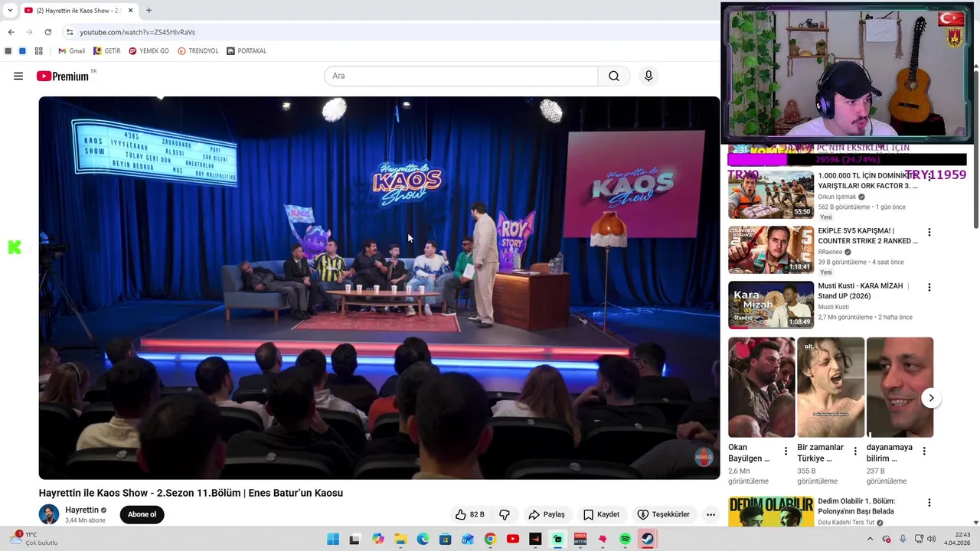This screenshot has width=980, height=551.
Task: Open YEMEK GO bookmark
Action: (149, 51)
